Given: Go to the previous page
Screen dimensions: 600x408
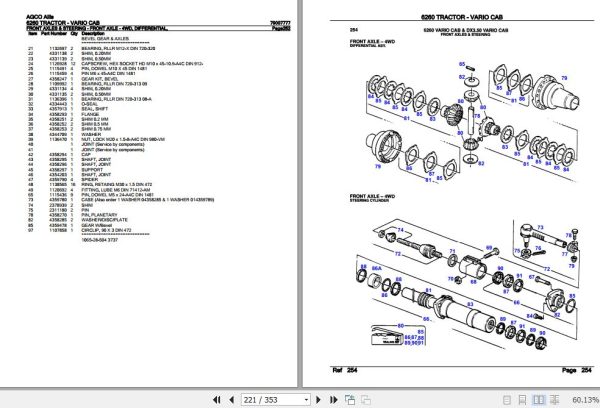Looking at the screenshot, I should (231, 400).
